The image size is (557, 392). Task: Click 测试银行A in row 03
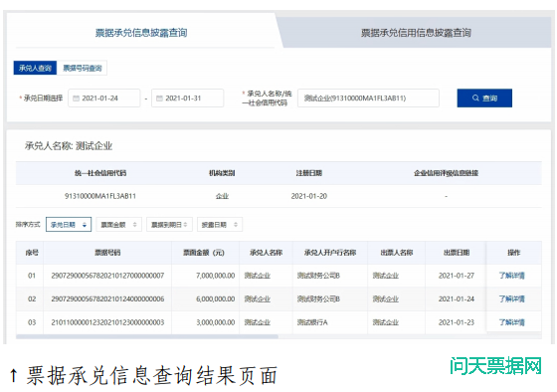312,322
